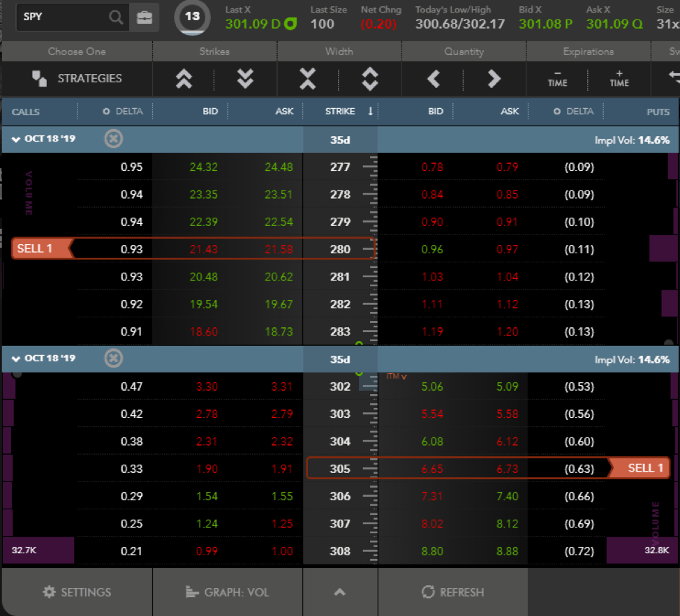
Task: Remove the second OCT 18 '19 expiration
Action: click(113, 359)
